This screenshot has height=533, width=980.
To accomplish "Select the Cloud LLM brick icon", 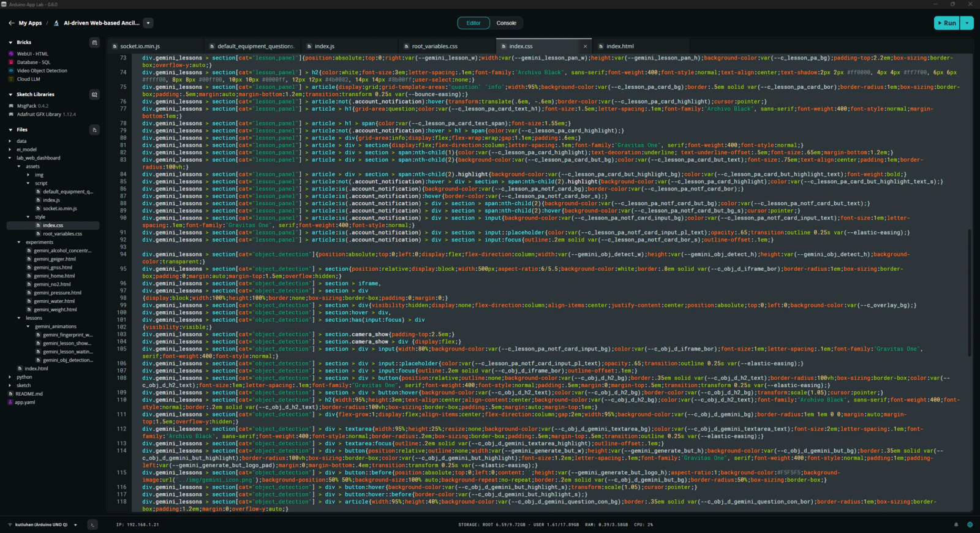I will tap(11, 79).
